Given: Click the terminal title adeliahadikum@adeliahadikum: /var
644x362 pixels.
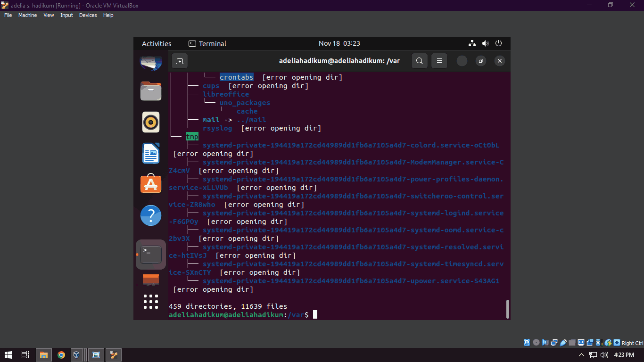Looking at the screenshot, I should [x=339, y=61].
